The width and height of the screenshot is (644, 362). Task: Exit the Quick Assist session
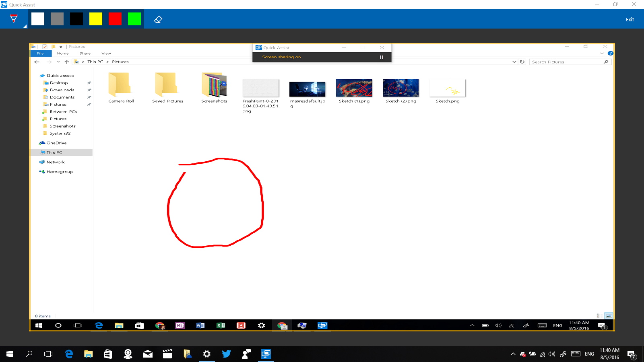(629, 19)
